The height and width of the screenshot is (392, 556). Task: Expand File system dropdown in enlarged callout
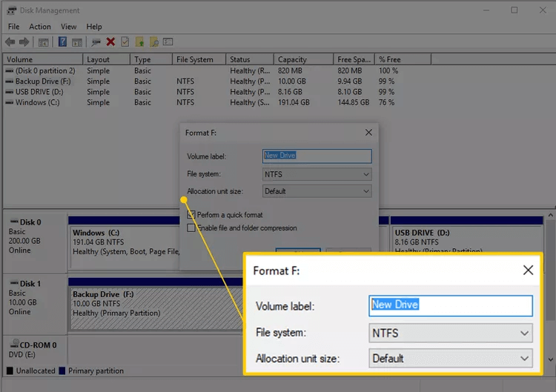(451, 333)
